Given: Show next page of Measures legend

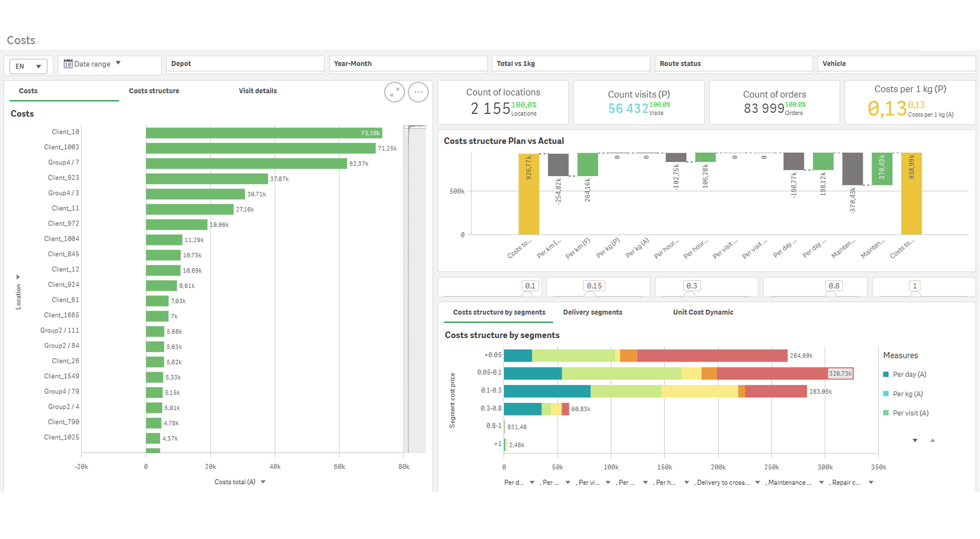Looking at the screenshot, I should click(x=915, y=441).
